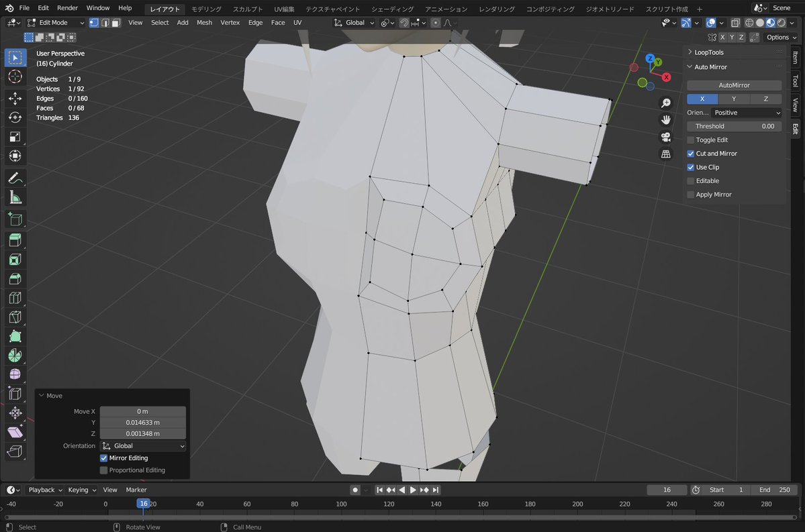Open the Mesh menu
The width and height of the screenshot is (805, 532).
tap(204, 23)
